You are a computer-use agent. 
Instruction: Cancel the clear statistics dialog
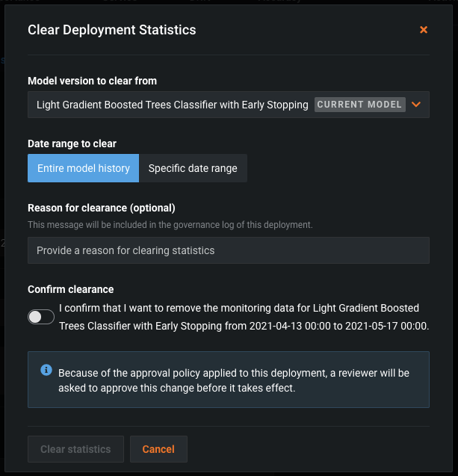pos(158,449)
